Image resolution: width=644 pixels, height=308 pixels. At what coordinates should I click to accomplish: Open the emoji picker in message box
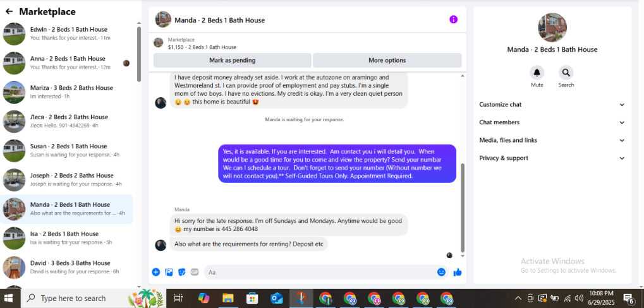click(441, 272)
